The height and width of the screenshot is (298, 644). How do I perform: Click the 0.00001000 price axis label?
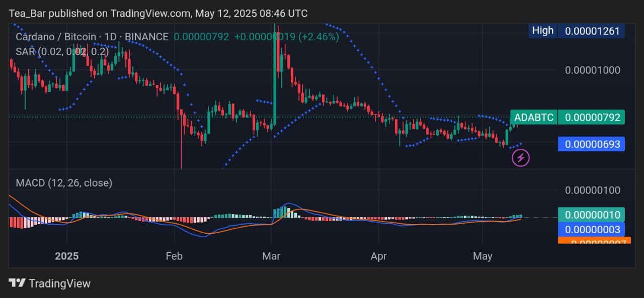592,70
